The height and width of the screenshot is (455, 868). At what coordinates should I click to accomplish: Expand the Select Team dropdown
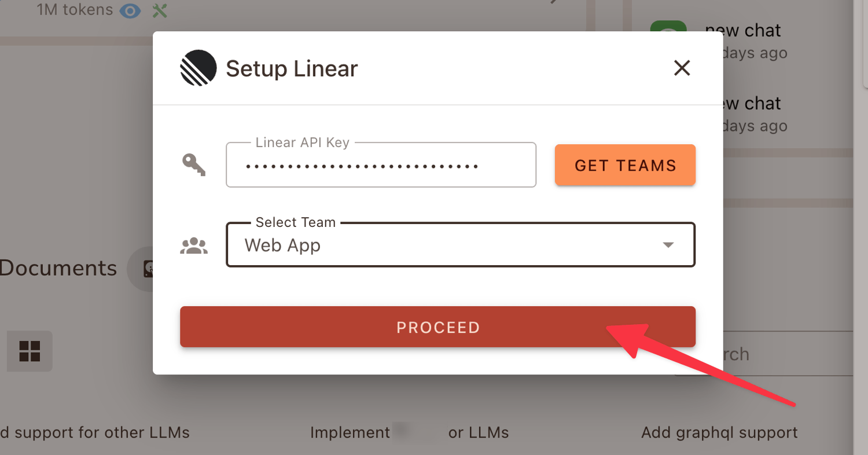(461, 244)
